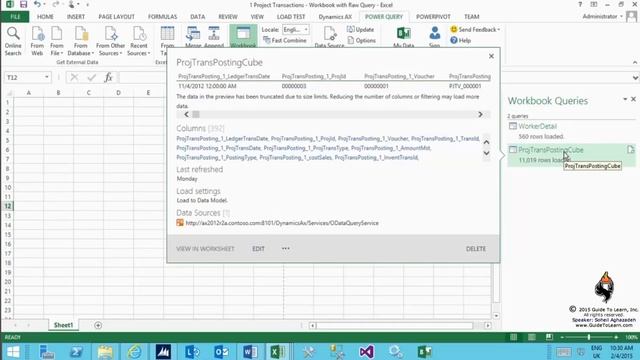Open the more options ellipsis in popup

point(286,248)
